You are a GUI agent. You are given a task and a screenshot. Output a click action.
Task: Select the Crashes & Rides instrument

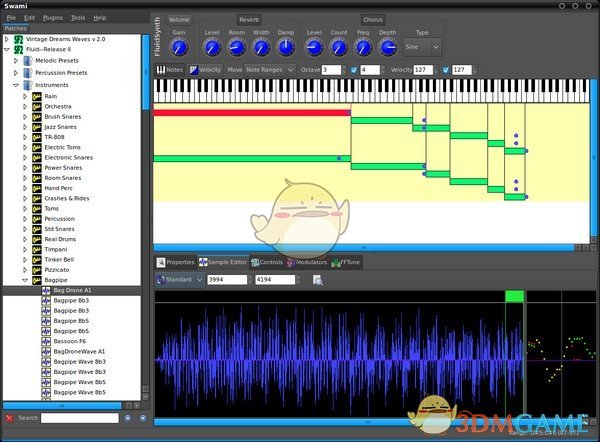pos(67,199)
